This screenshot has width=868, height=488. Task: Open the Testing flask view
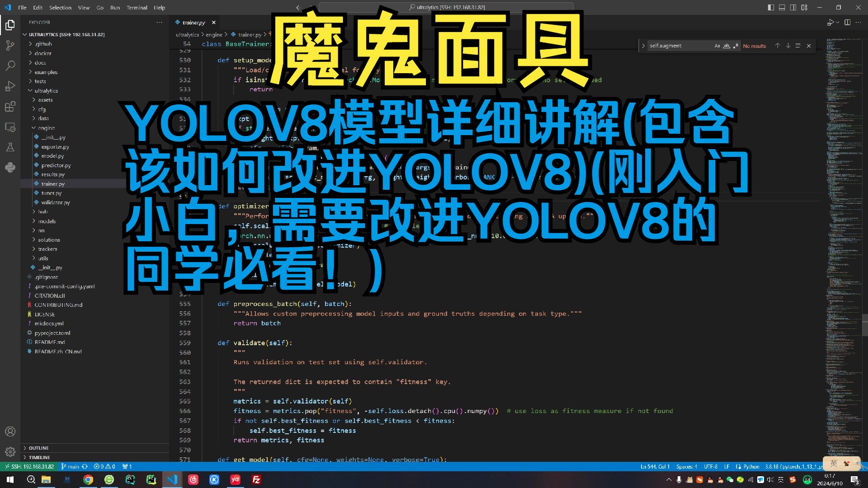click(x=10, y=147)
